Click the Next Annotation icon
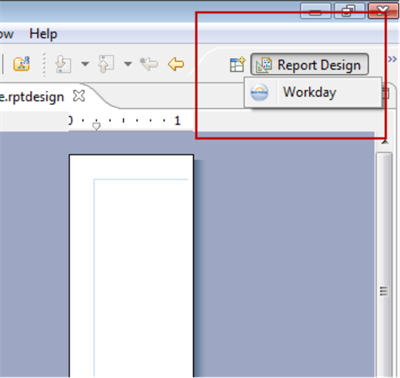This screenshot has width=400, height=378. pyautogui.click(x=63, y=64)
